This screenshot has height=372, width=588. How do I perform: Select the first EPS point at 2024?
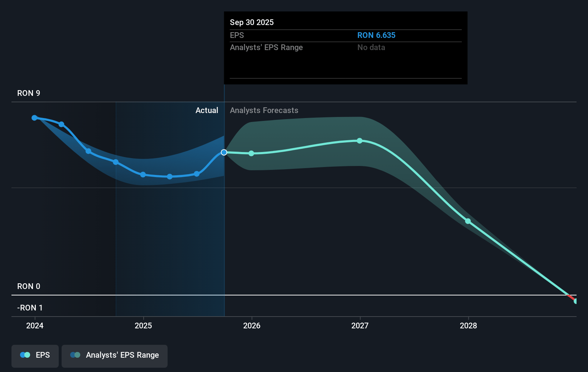tap(34, 118)
